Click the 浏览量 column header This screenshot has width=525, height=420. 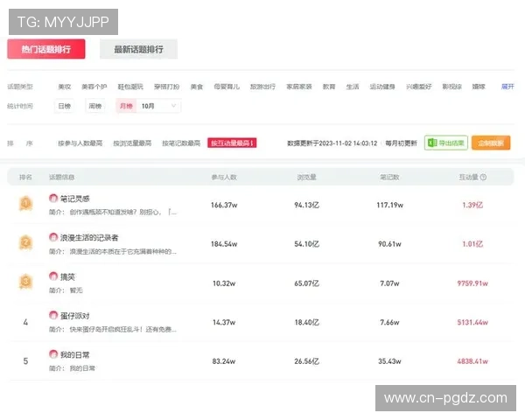tap(307, 177)
